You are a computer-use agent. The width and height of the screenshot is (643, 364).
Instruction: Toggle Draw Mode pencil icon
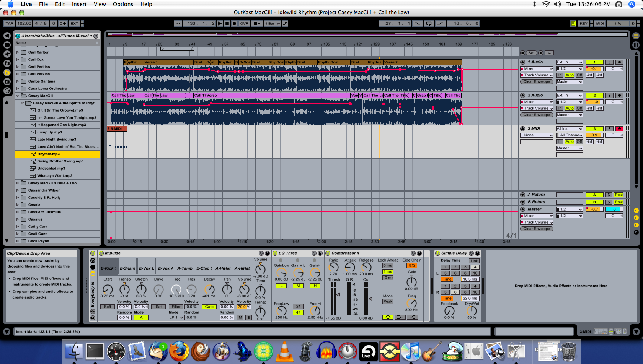click(x=285, y=23)
